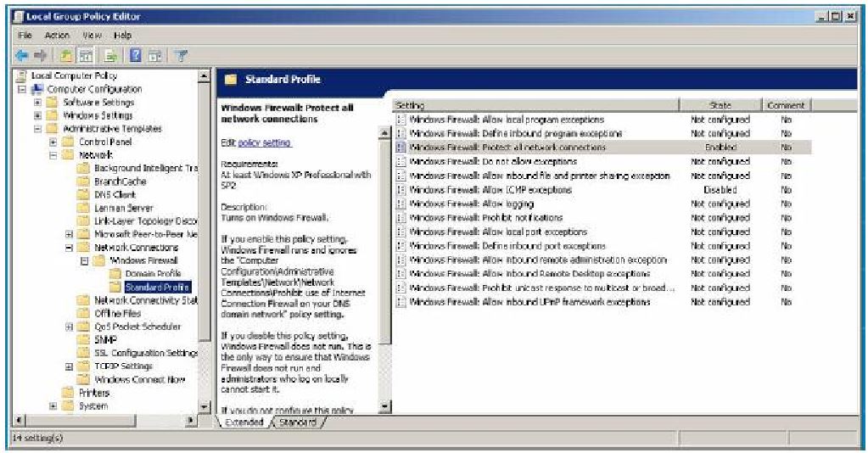The image size is (868, 453).
Task: Click the Filter funnel toolbar icon
Action: [x=181, y=55]
